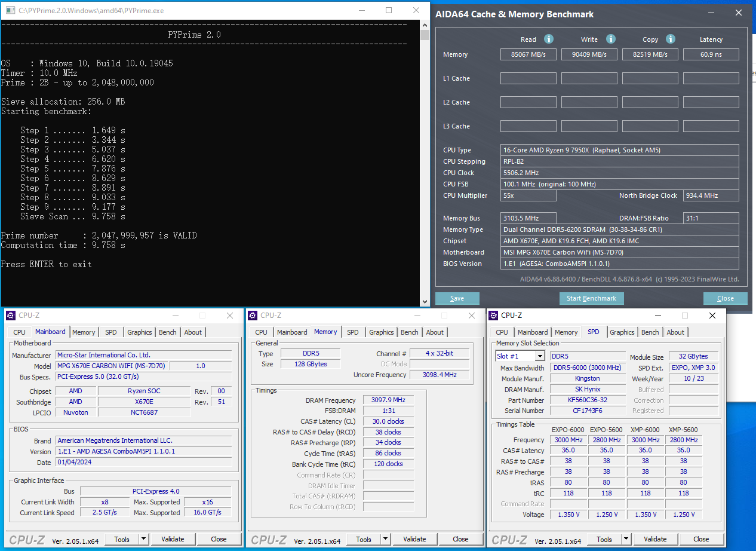Image resolution: width=756 pixels, height=551 pixels.
Task: Click the PYPrime console title bar icon
Action: (x=9, y=10)
